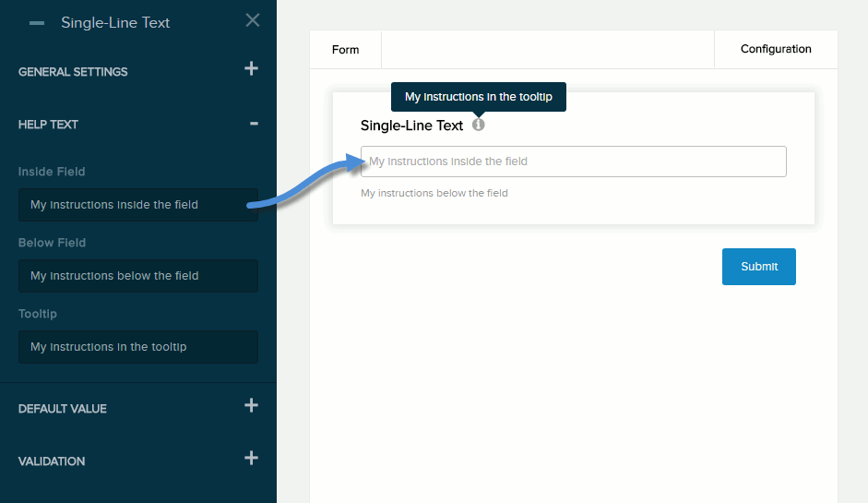The height and width of the screenshot is (503, 868).
Task: Click the Single-Line Text field label in form
Action: 411,126
